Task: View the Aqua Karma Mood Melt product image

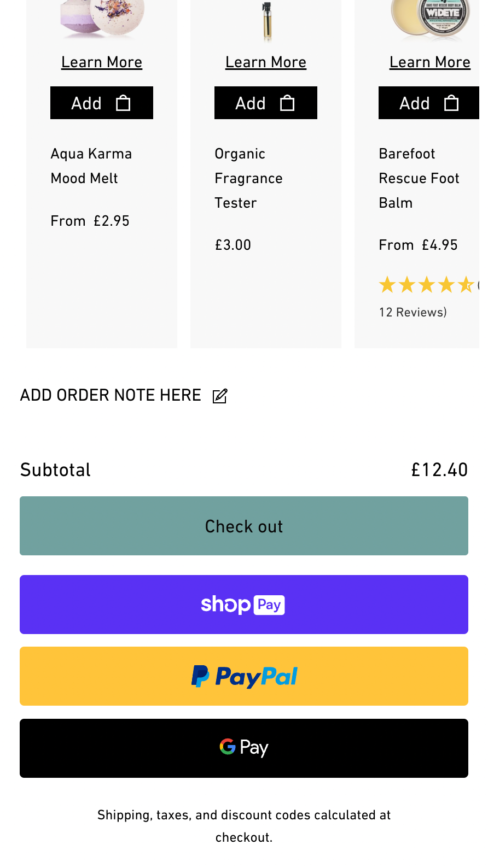Action: pos(102,18)
